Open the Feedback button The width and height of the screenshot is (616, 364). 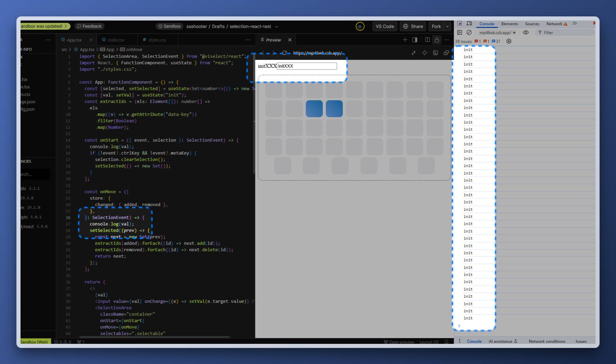[89, 26]
